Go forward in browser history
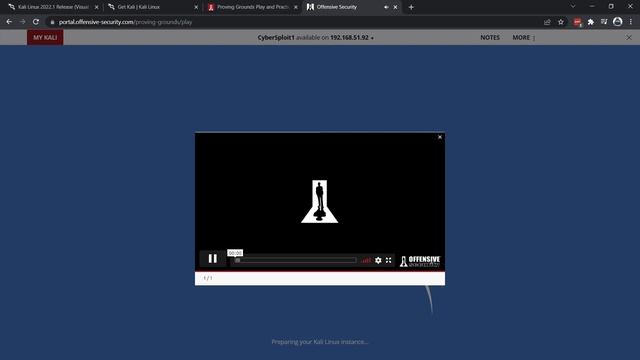Viewport: 640px width, 360px height. point(22,22)
